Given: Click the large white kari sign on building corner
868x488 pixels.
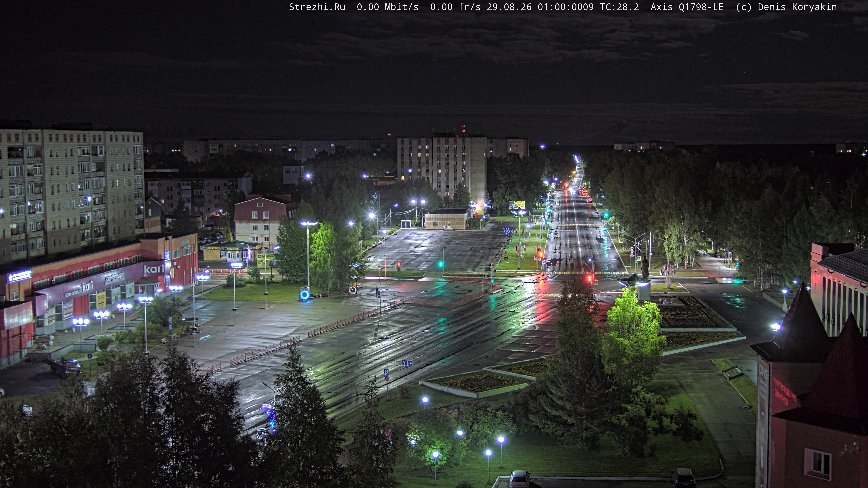Looking at the screenshot, I should coord(154,269).
